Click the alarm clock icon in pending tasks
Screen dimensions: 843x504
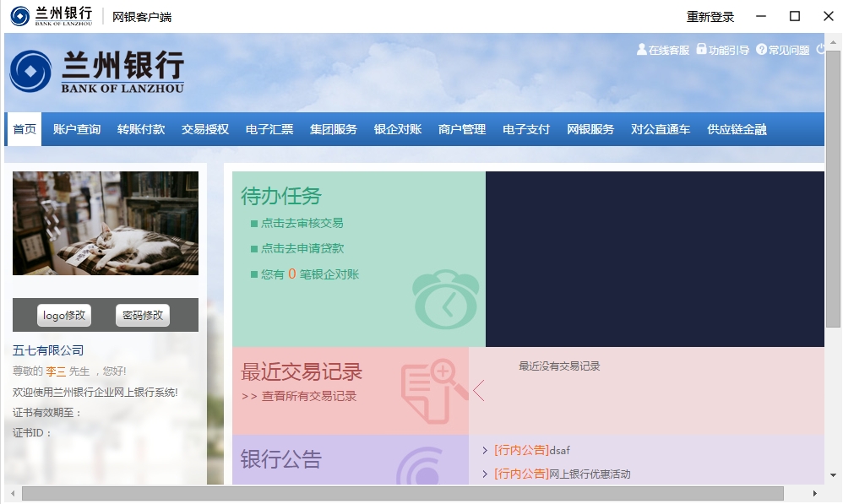click(446, 300)
